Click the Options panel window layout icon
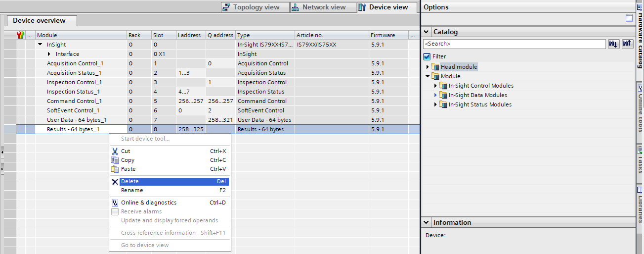Image resolution: width=644 pixels, height=254 pixels. click(629, 18)
